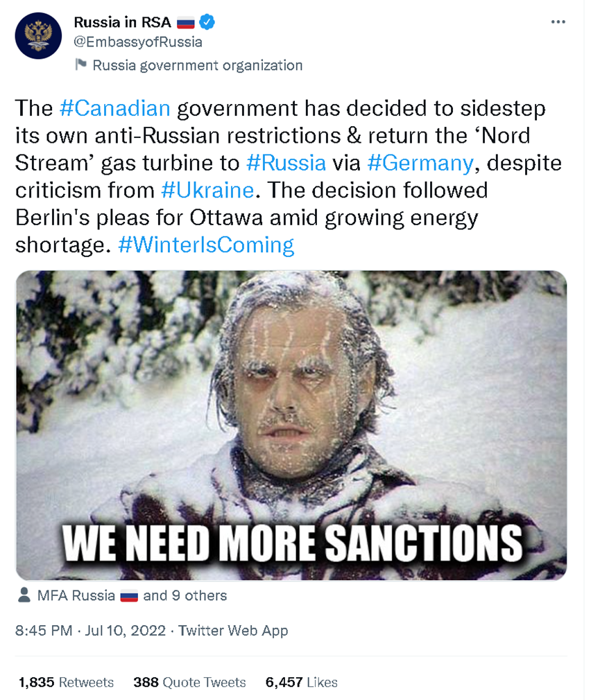Open the #Russia hashtag link
Image resolution: width=600 pixels, height=700 pixels.
click(x=286, y=162)
